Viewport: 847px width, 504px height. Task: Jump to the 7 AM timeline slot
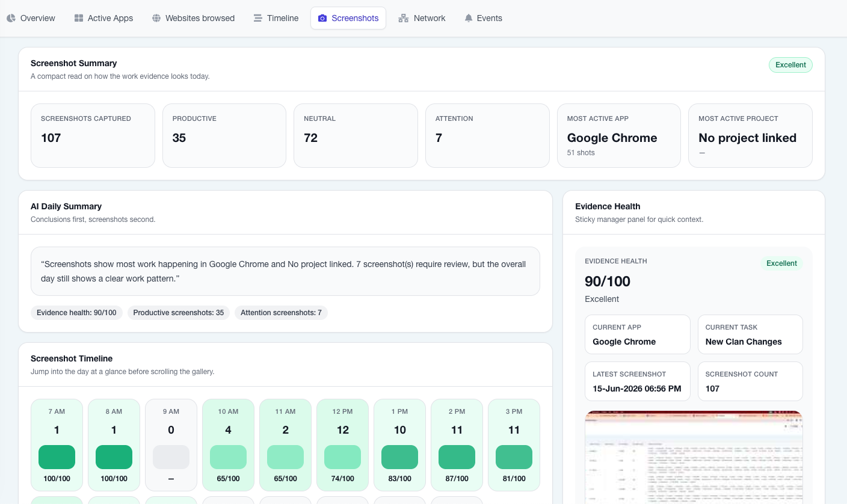click(x=57, y=445)
